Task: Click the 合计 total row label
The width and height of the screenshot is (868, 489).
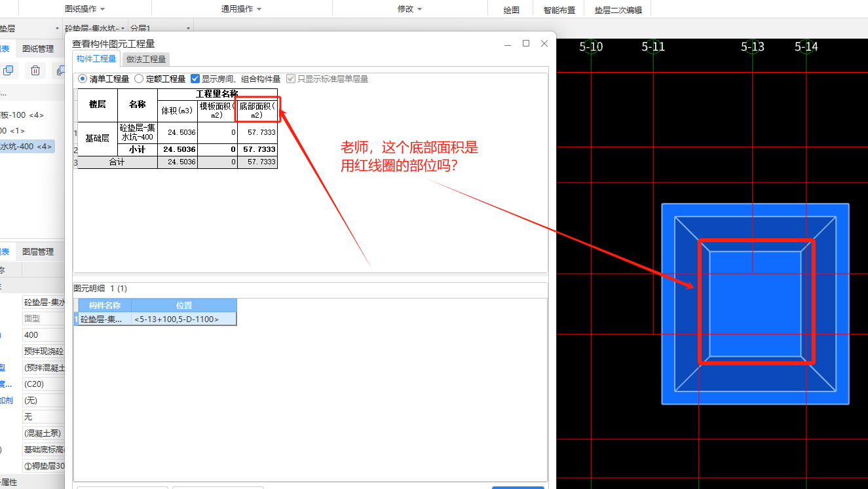Action: pyautogui.click(x=117, y=162)
